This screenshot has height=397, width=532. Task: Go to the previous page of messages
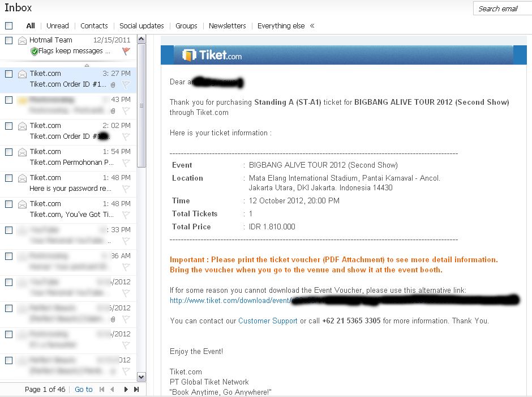point(112,389)
